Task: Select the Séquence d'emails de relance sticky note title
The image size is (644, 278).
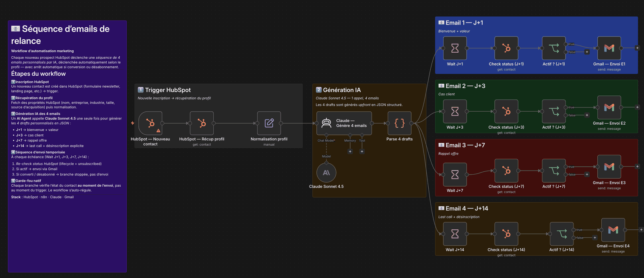Action: point(60,35)
